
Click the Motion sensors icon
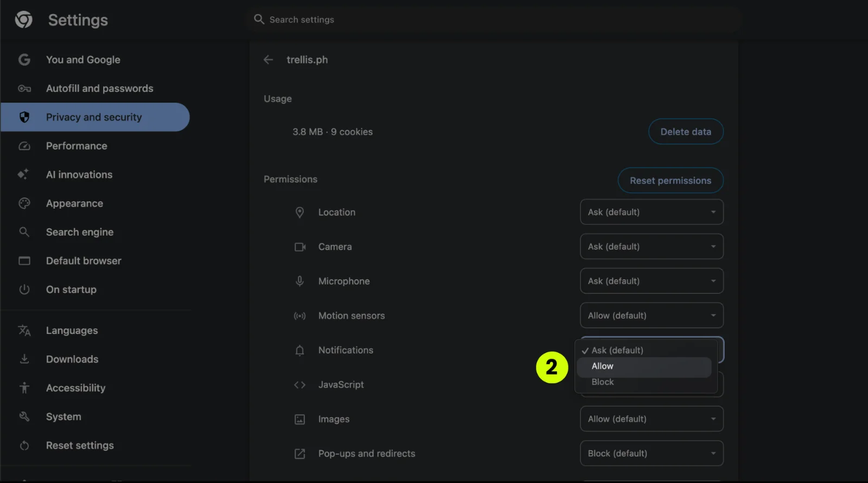click(299, 316)
